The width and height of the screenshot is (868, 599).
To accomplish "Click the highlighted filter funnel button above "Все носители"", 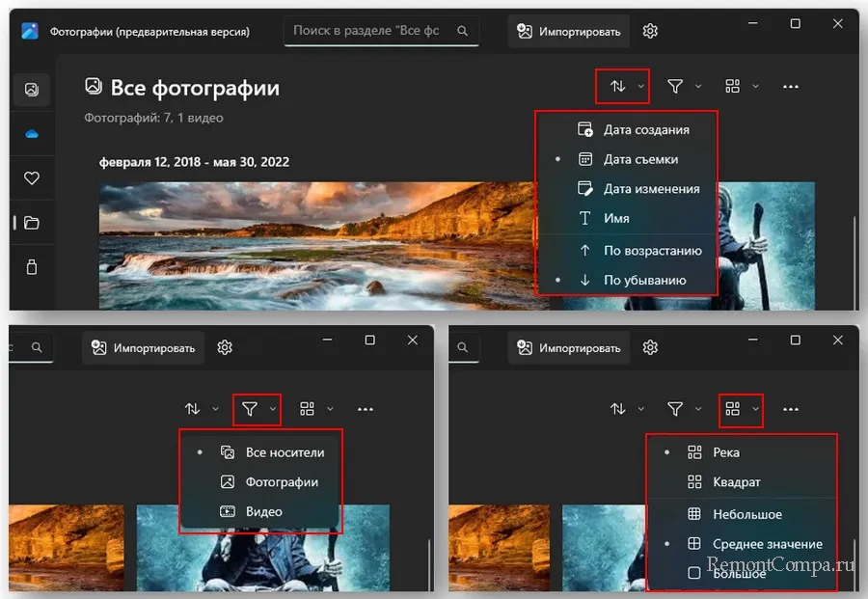I will (x=257, y=409).
